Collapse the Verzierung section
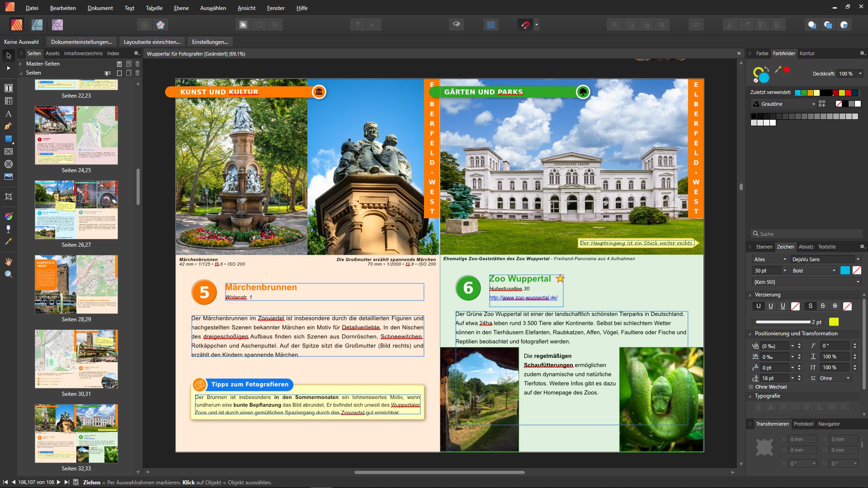 click(750, 295)
